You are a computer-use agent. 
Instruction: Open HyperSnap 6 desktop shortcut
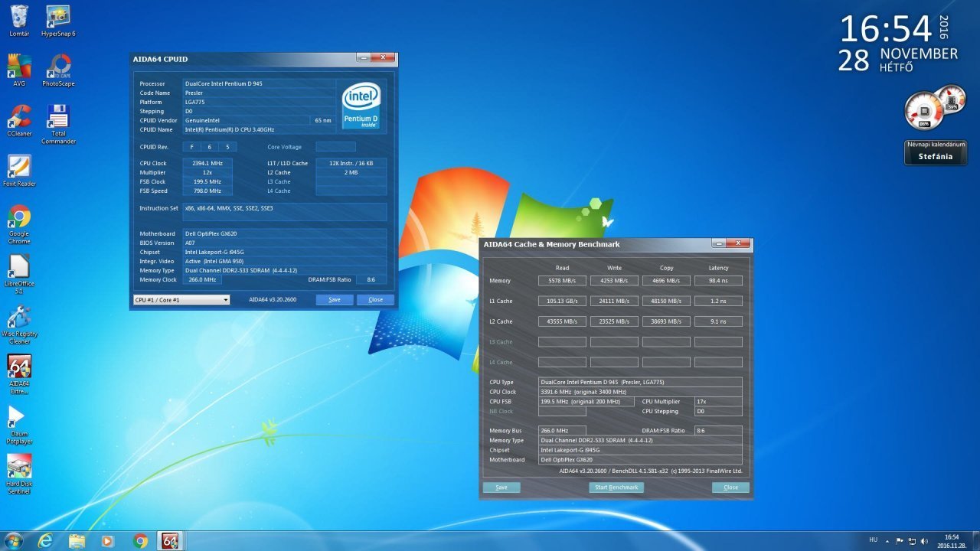58,21
